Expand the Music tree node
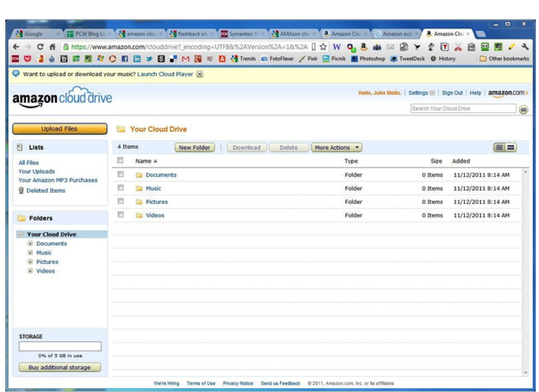 [x=30, y=252]
